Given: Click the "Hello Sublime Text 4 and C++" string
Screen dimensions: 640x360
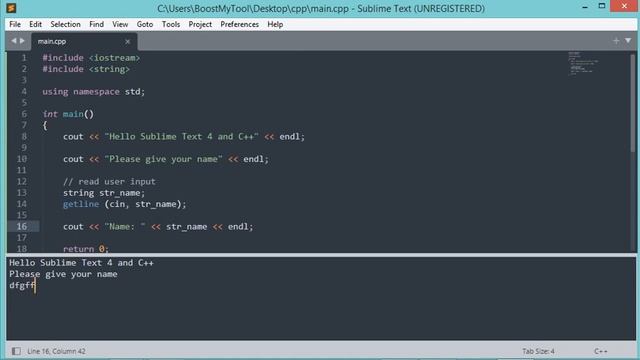Looking at the screenshot, I should click(x=181, y=136).
